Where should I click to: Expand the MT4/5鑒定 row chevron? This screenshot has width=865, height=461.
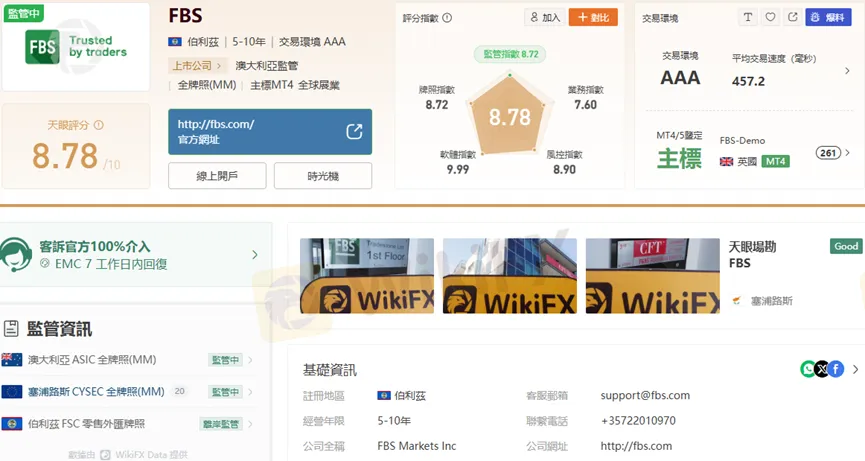click(x=848, y=153)
